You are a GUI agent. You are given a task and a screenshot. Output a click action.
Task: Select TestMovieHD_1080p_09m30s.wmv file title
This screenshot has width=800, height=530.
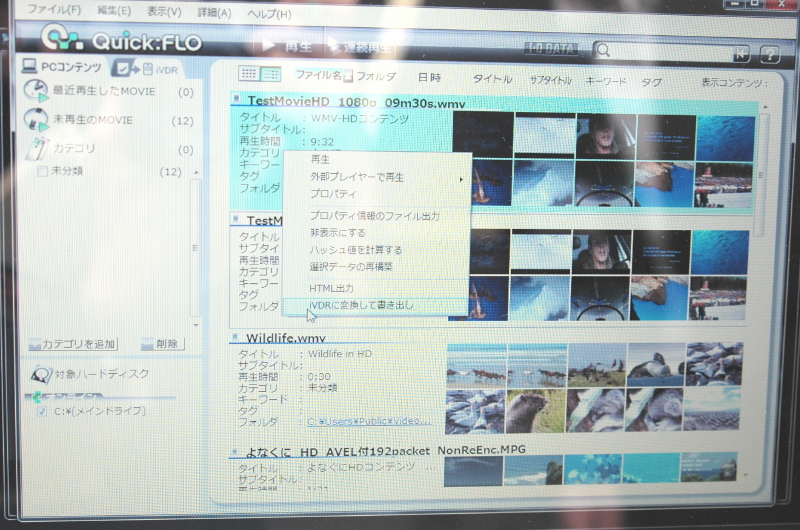[x=356, y=102]
